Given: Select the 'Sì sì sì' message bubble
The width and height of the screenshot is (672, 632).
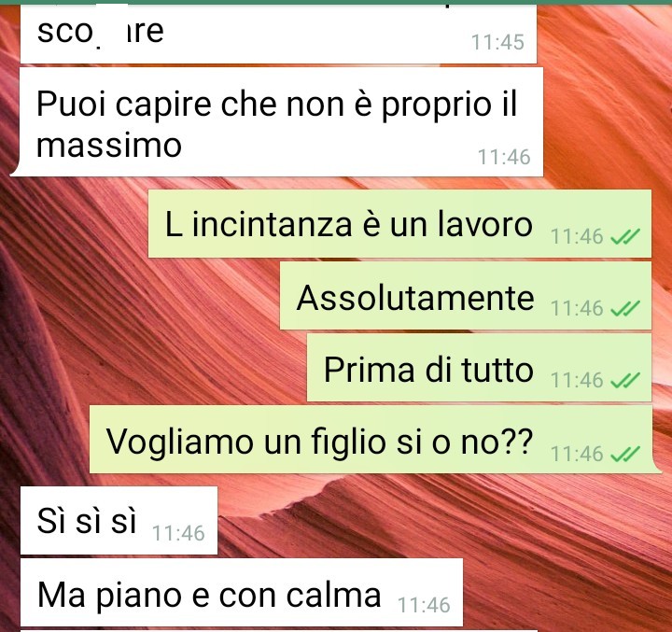Looking at the screenshot, I should pyautogui.click(x=119, y=521).
